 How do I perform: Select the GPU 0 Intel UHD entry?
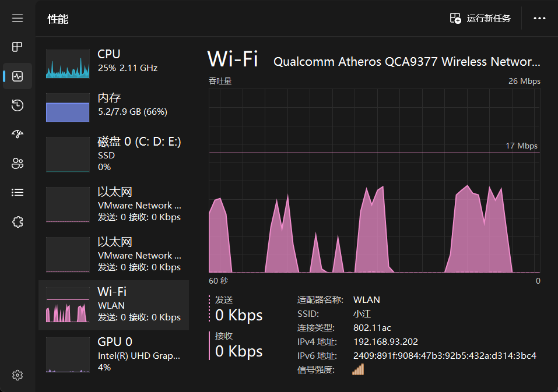114,355
